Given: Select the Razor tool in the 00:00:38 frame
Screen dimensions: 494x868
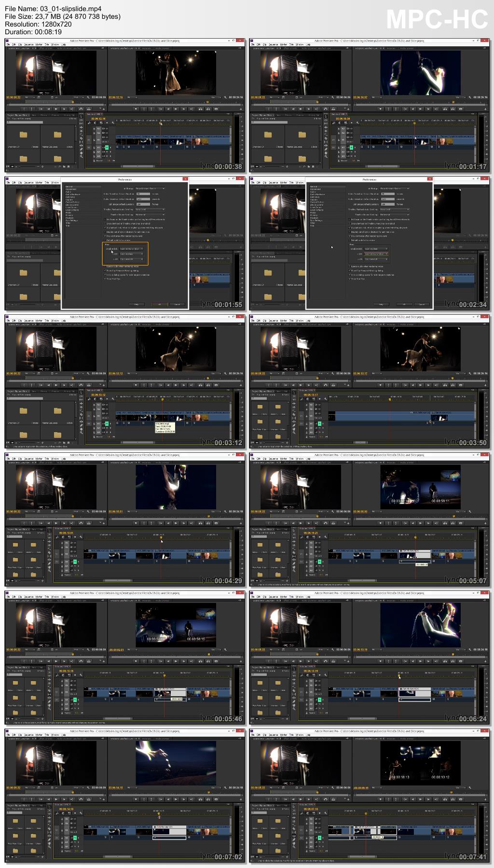Looking at the screenshot, I should (x=82, y=138).
